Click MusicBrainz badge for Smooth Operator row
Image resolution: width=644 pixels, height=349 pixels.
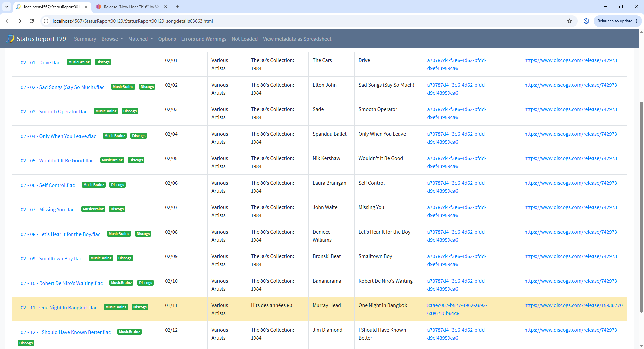click(x=106, y=111)
